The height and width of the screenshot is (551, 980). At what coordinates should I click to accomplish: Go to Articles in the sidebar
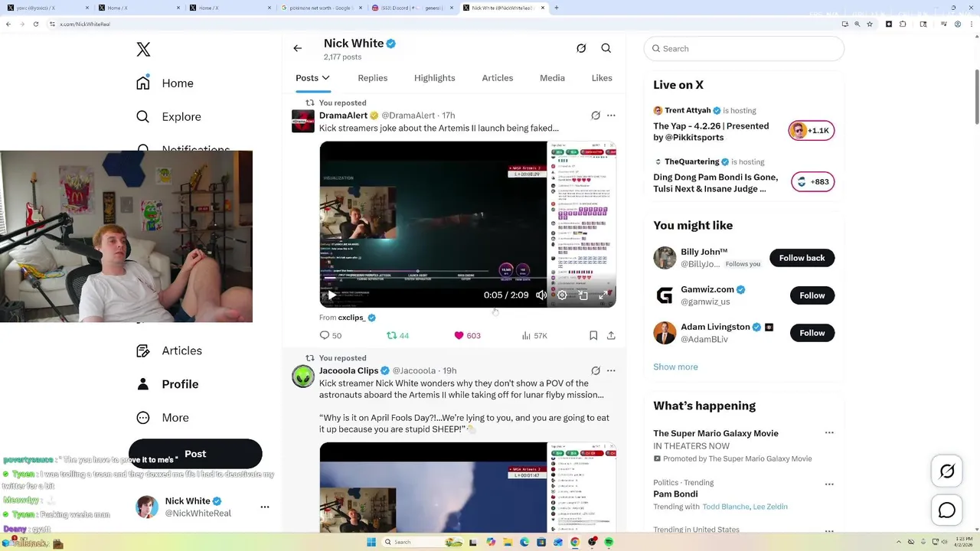click(x=169, y=350)
